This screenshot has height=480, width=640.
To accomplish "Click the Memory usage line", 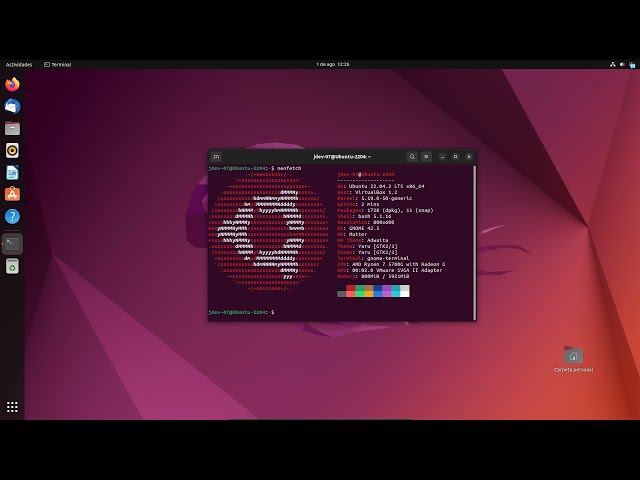I will (x=373, y=276).
